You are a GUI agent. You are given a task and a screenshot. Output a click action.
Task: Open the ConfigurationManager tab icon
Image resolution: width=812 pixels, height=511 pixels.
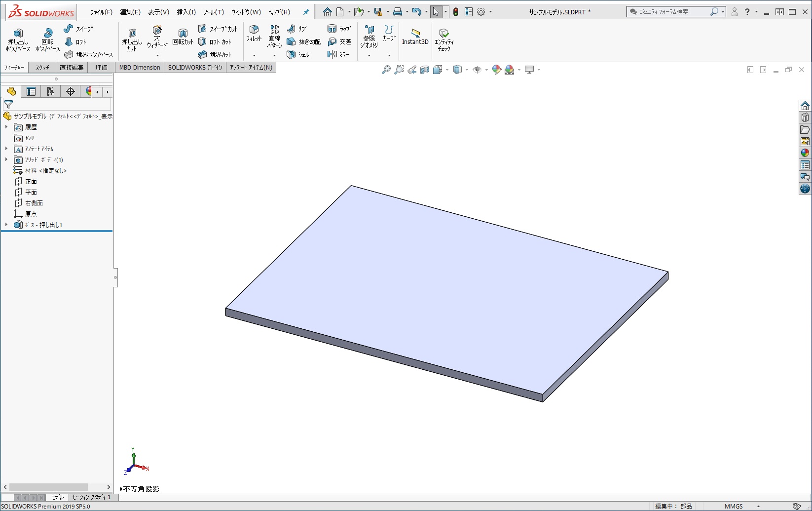point(51,91)
